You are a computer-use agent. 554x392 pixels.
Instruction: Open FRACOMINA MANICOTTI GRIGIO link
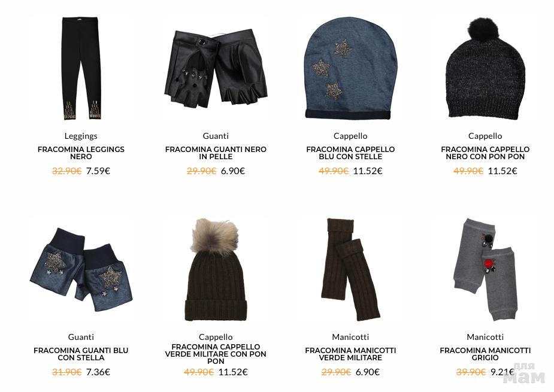(x=485, y=354)
